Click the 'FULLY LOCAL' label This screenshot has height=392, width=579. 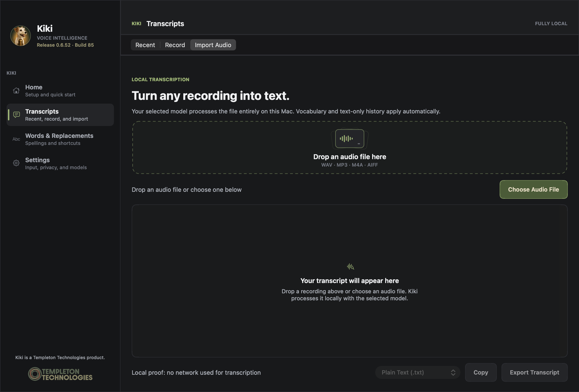click(551, 24)
